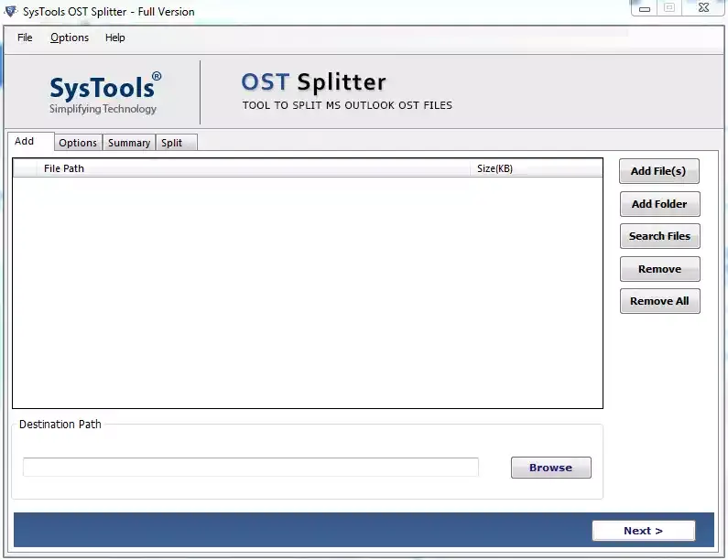Click the Add File(s) button
Viewport: 728px width, 560px height.
[x=658, y=171]
